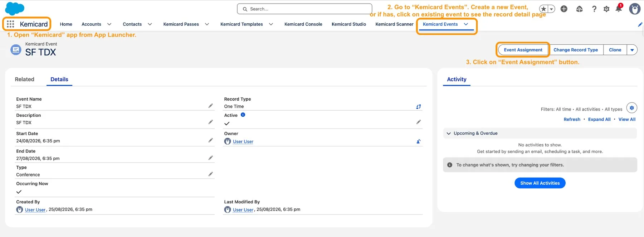The height and width of the screenshot is (237, 644).
Task: Change owner icon next to User User
Action: tap(419, 141)
